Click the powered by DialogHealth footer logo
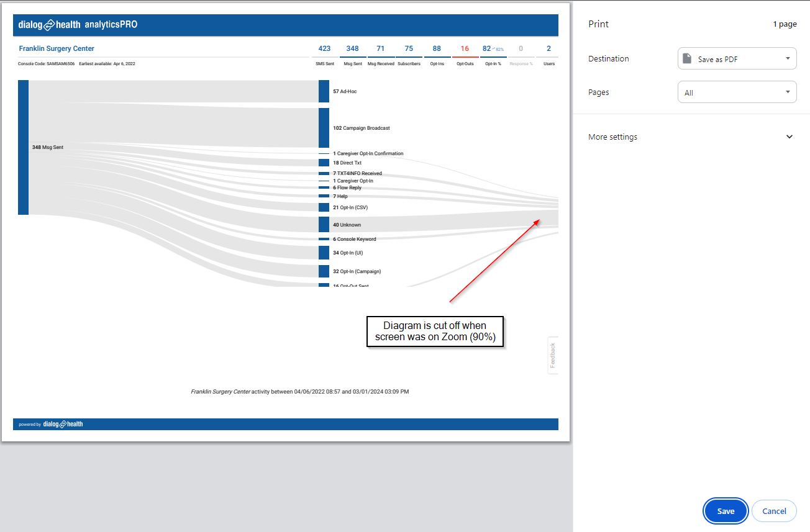The height and width of the screenshot is (532, 810). 51,424
